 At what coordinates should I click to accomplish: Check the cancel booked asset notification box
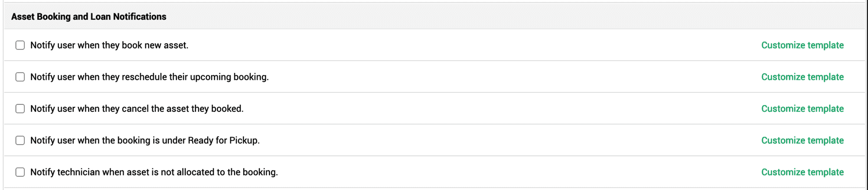click(20, 108)
